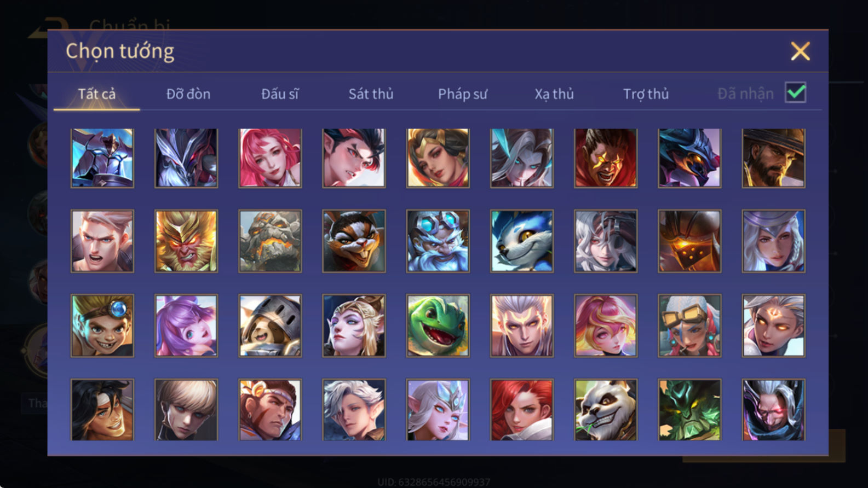Viewport: 868px width, 488px height.
Task: Choose the armored bear knight hero
Action: (270, 326)
